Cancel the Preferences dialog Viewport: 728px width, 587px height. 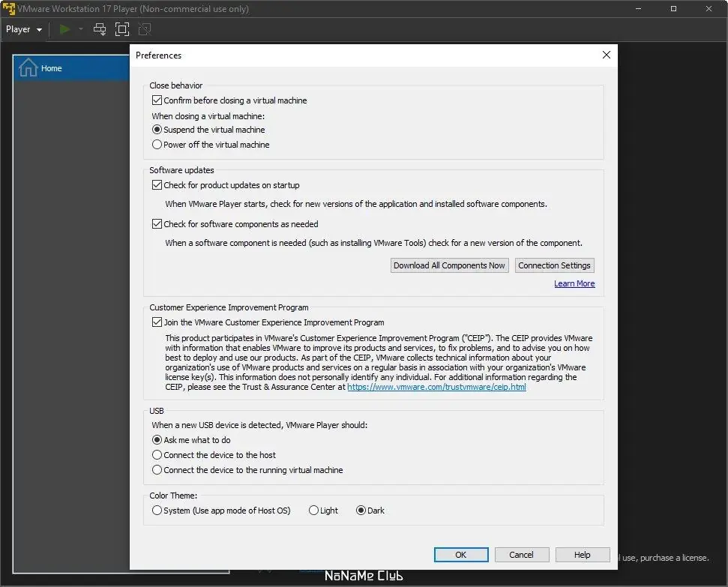[522, 555]
